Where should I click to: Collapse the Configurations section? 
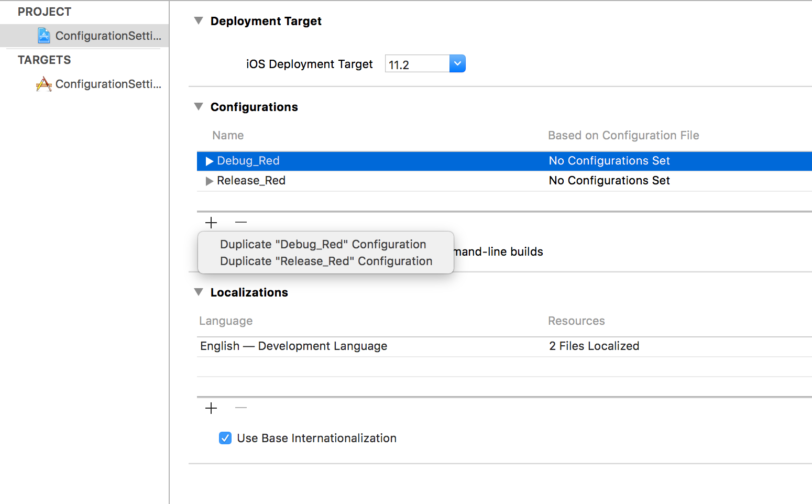(x=199, y=107)
